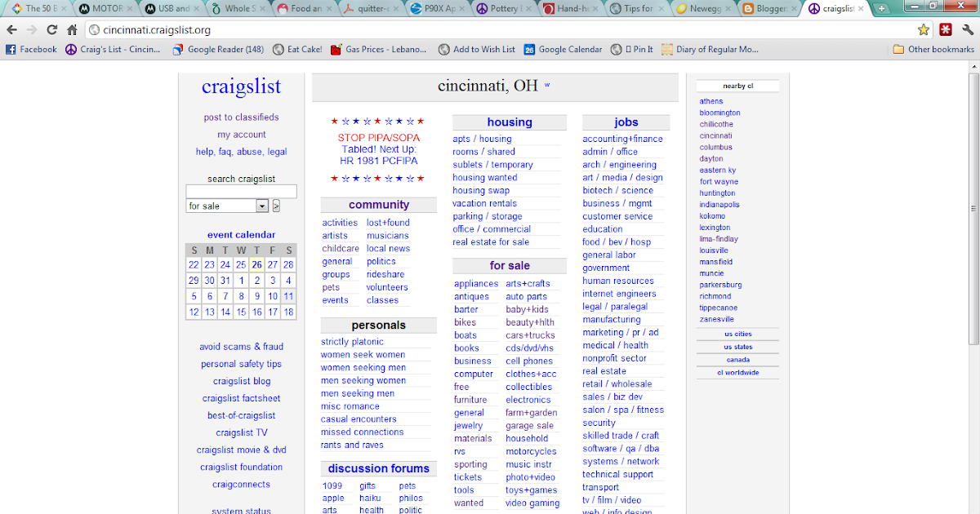Open Facebook bookmark
Image resolution: width=980 pixels, height=514 pixels.
pyautogui.click(x=32, y=49)
